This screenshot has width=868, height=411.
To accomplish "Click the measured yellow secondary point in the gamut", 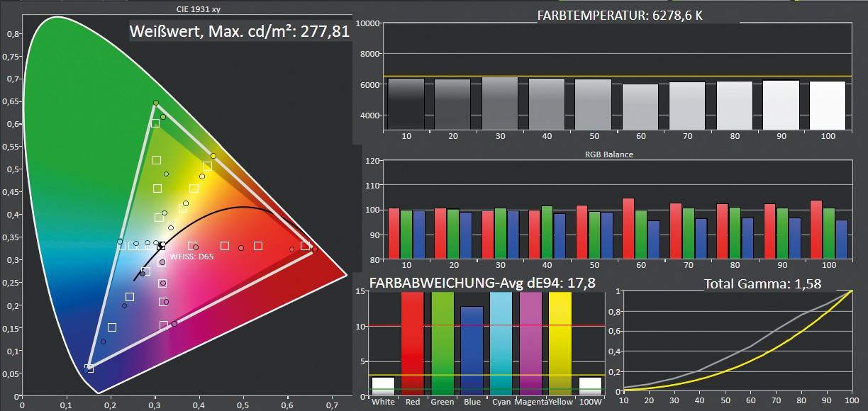I will tap(213, 156).
